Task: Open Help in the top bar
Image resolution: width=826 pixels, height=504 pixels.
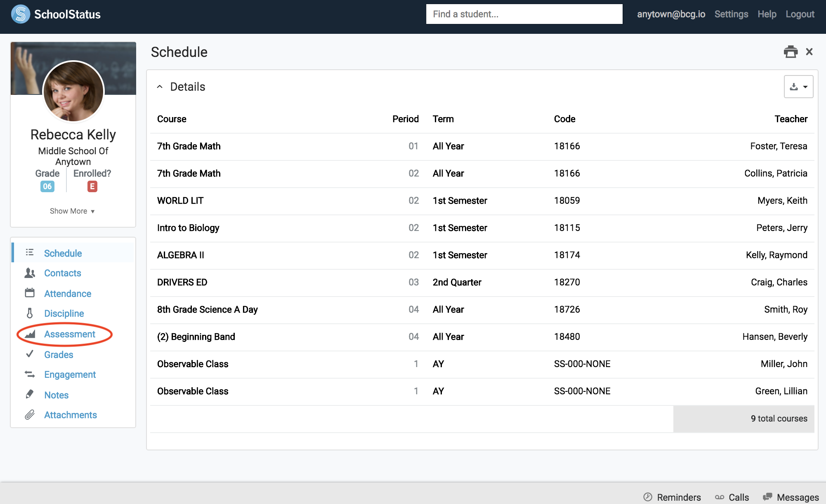Action: pyautogui.click(x=767, y=14)
